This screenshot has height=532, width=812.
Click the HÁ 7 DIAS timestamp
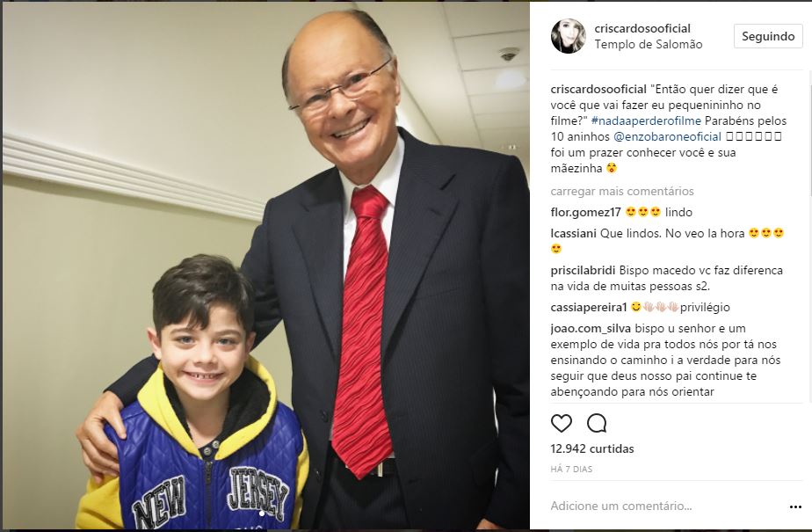(x=571, y=470)
